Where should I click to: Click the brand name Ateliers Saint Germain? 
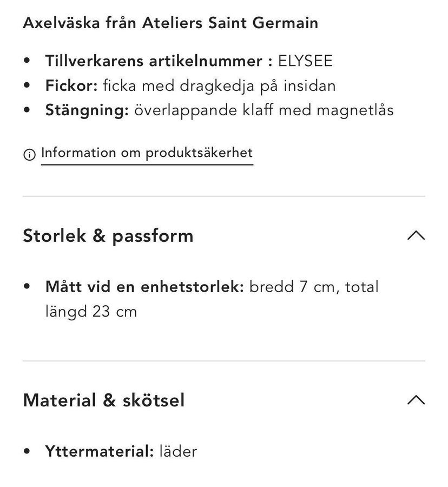tap(229, 23)
